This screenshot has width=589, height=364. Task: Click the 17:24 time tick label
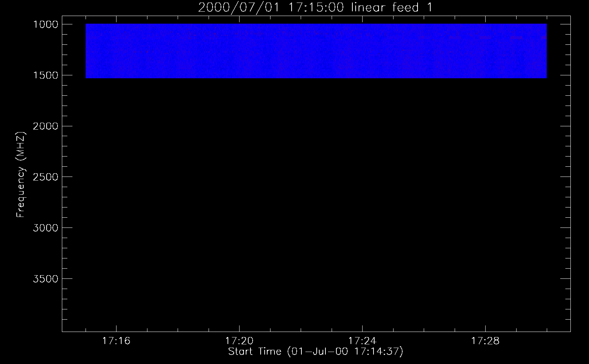362,341
